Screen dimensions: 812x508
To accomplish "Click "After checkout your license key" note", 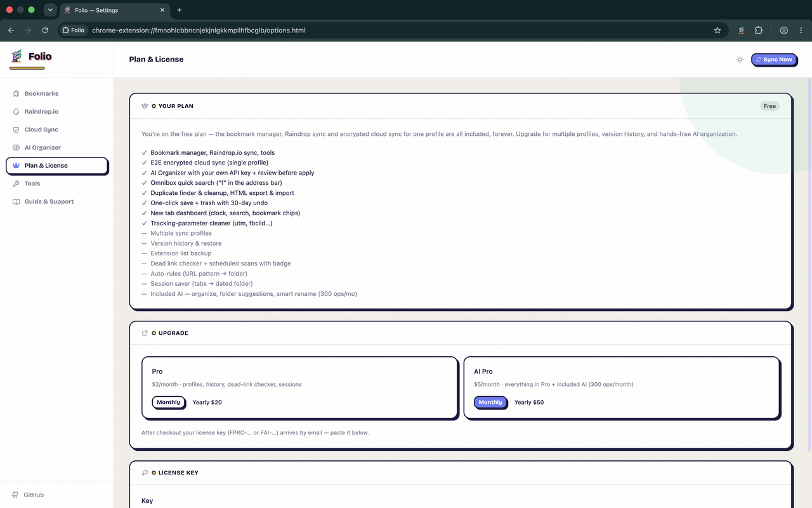I will click(255, 432).
